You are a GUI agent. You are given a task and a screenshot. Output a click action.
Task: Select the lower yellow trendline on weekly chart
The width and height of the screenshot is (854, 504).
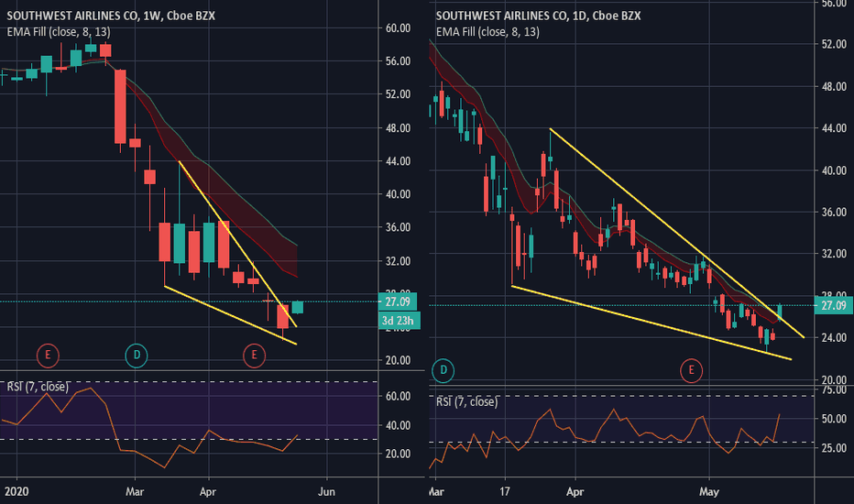tap(230, 315)
